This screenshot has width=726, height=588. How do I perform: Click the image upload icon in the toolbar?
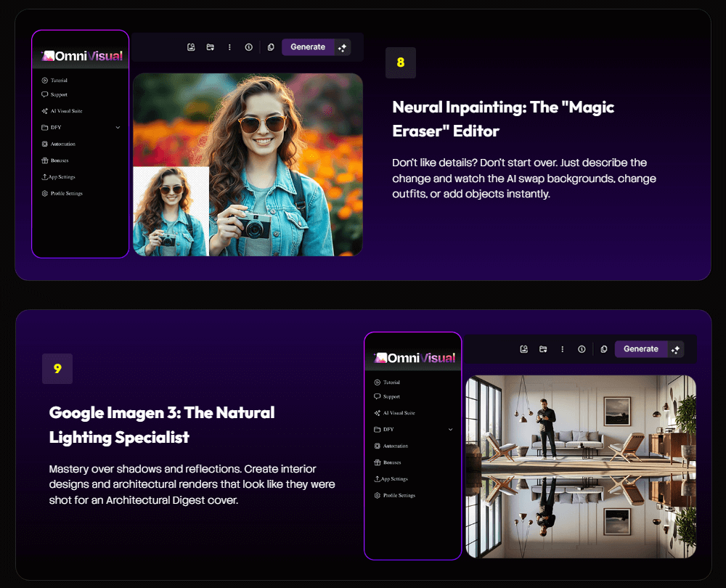[191, 46]
